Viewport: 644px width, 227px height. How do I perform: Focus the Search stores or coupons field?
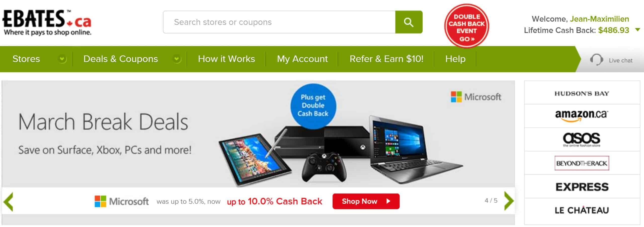pyautogui.click(x=279, y=22)
